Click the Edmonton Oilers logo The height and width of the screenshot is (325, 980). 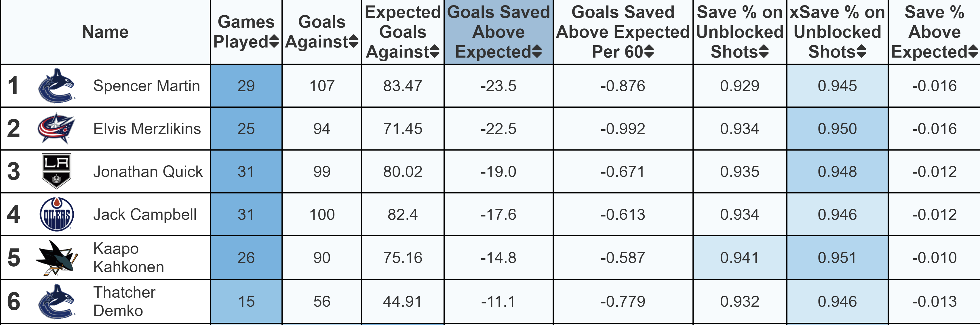coord(56,214)
